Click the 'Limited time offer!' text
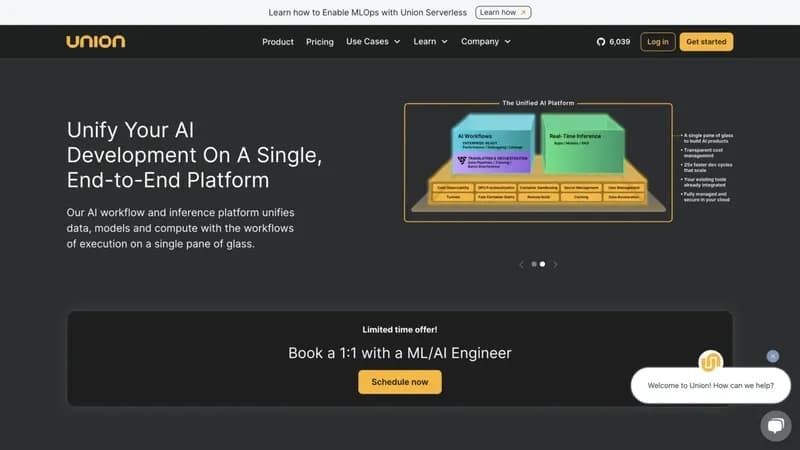 tap(399, 330)
